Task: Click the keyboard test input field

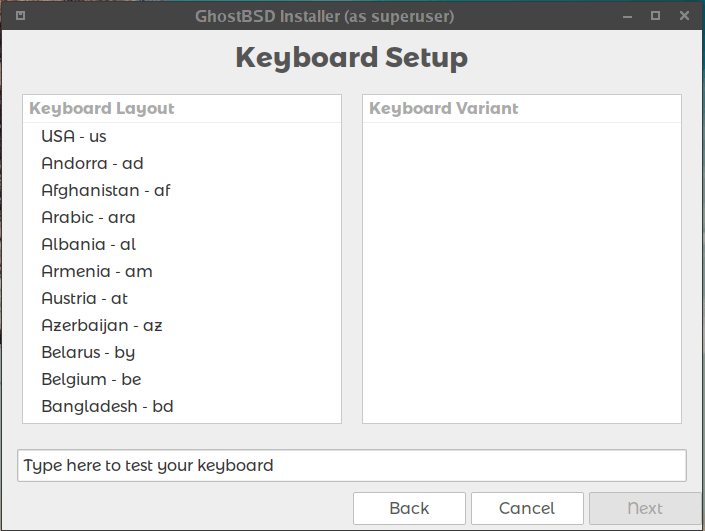Action: tap(352, 465)
